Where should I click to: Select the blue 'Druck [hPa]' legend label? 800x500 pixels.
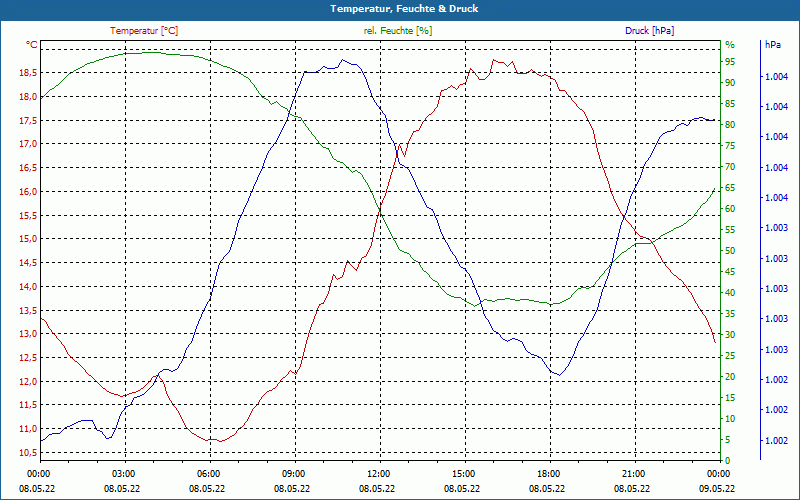point(649,31)
